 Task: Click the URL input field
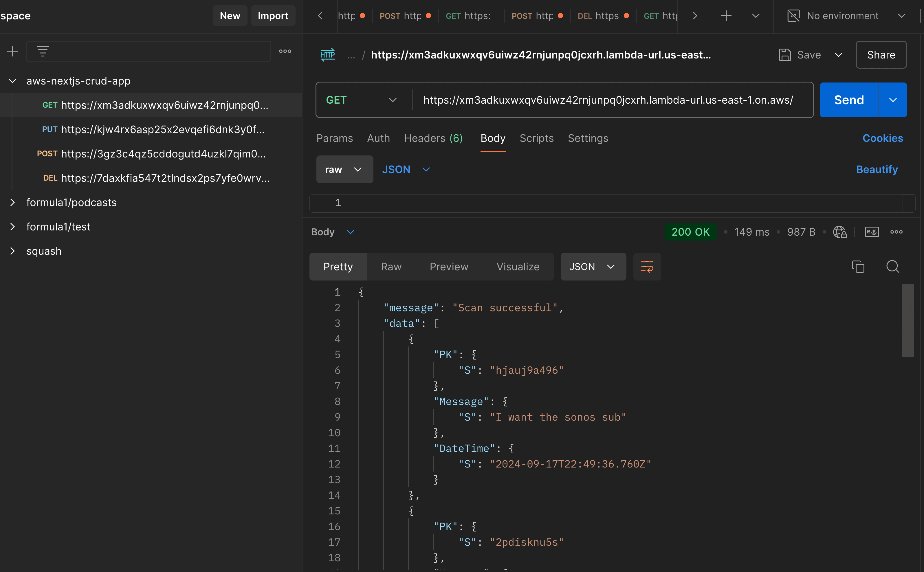tap(607, 100)
